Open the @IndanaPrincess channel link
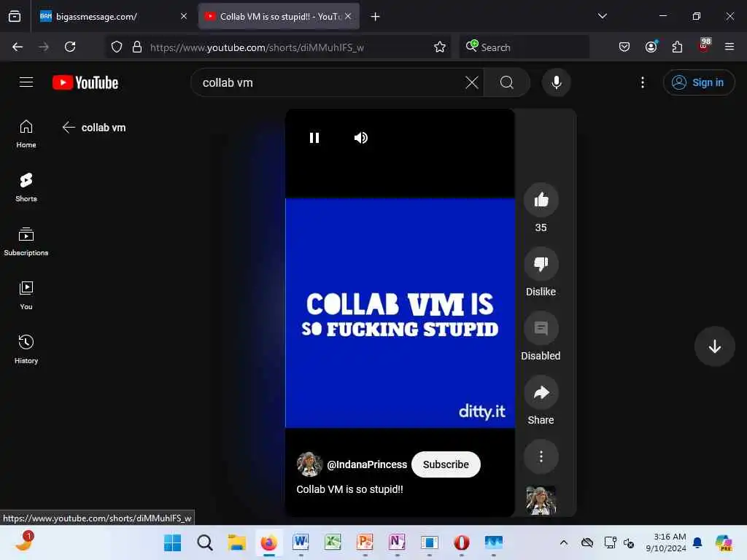The image size is (747, 560). click(367, 464)
